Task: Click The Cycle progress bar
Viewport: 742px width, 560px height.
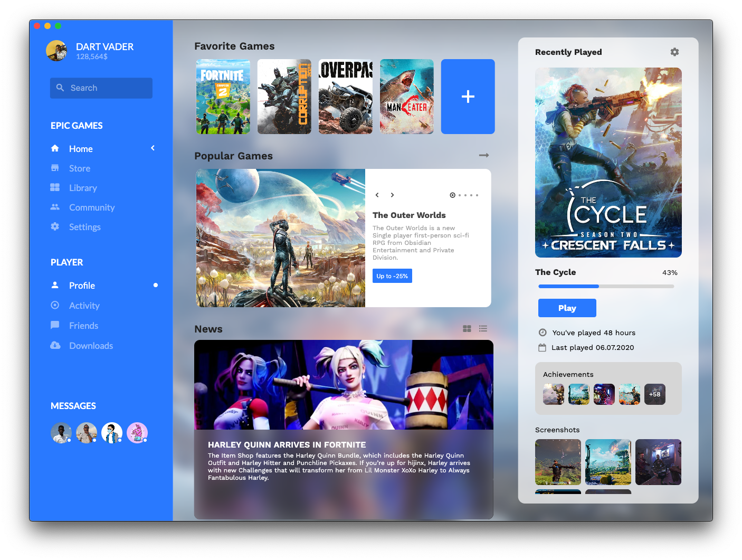Action: click(x=606, y=286)
